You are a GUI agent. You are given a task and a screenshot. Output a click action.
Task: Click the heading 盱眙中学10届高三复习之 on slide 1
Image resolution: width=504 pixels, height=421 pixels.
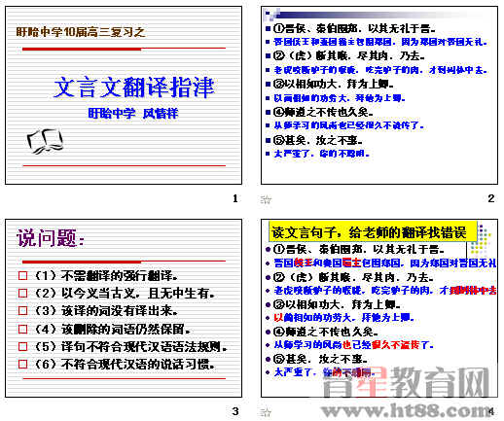coord(81,32)
